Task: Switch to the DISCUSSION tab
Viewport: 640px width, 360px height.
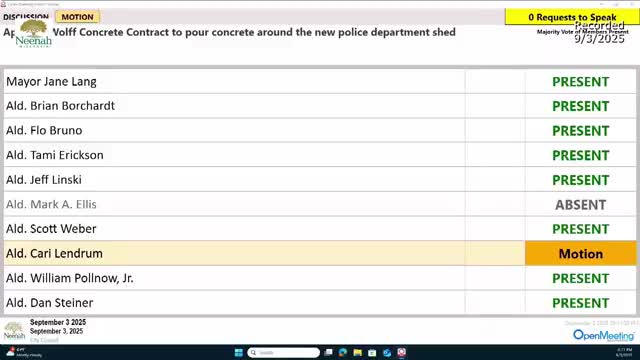Action: [x=26, y=17]
